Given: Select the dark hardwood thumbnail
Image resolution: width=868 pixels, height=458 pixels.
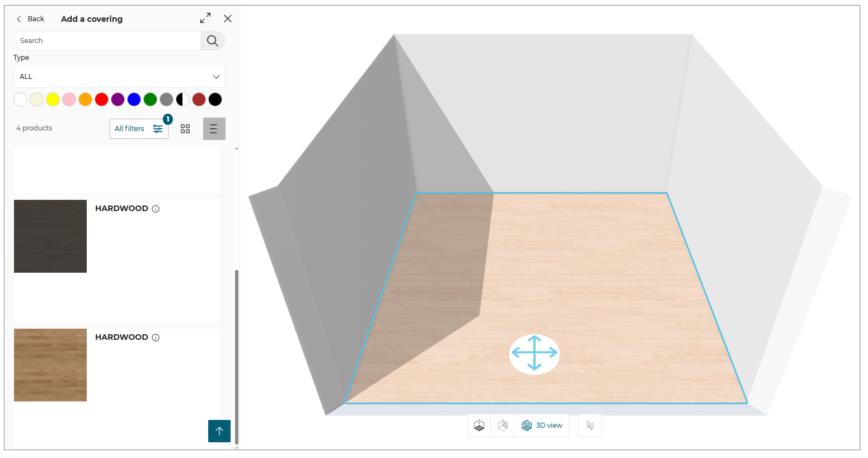Looking at the screenshot, I should coord(50,236).
